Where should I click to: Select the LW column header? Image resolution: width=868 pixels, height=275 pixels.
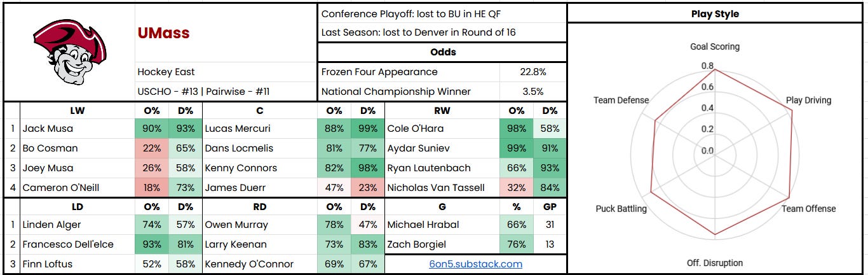[x=78, y=110]
